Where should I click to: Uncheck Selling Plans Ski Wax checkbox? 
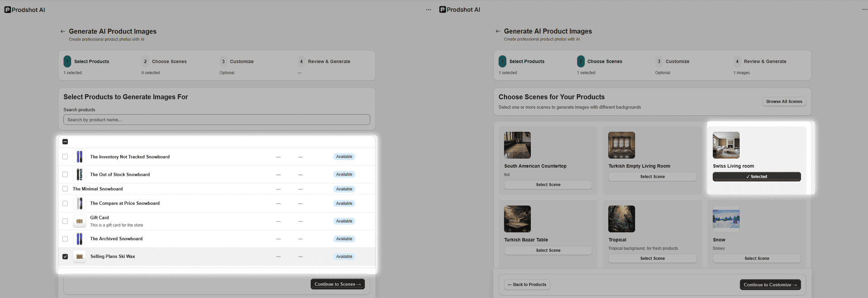(65, 256)
